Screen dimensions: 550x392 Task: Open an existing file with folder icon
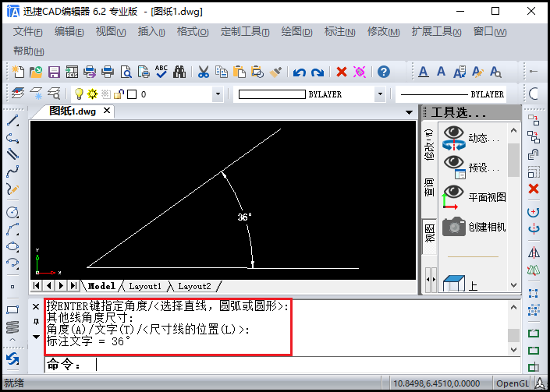click(x=36, y=72)
